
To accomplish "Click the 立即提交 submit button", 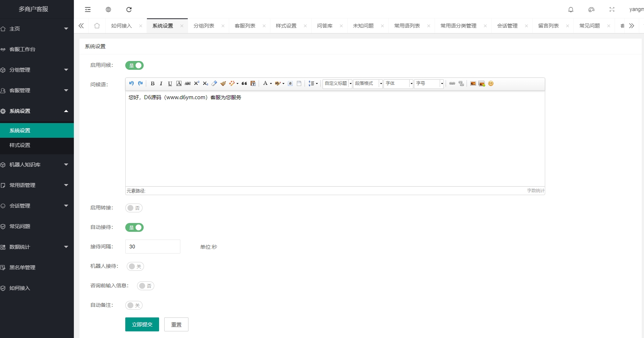I will pos(142,324).
